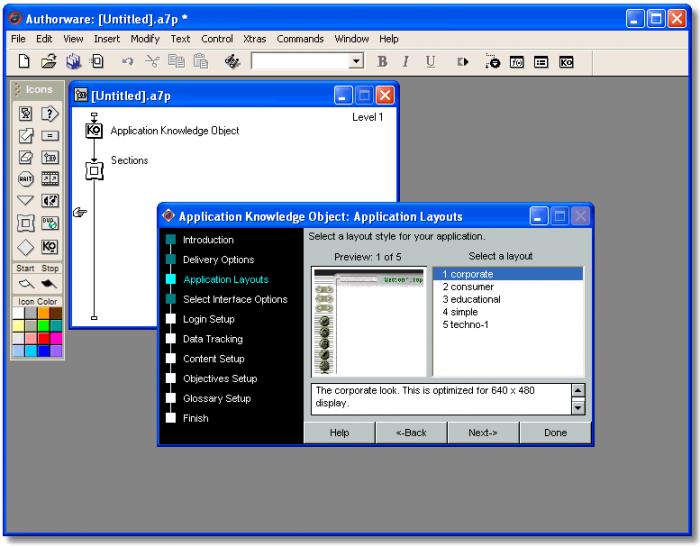
Task: Click the Restart run toolbar icon
Action: tap(463, 62)
